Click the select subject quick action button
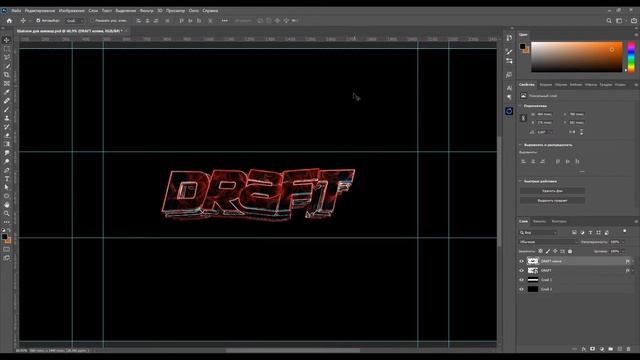This screenshot has height=360, width=640. pyautogui.click(x=552, y=200)
